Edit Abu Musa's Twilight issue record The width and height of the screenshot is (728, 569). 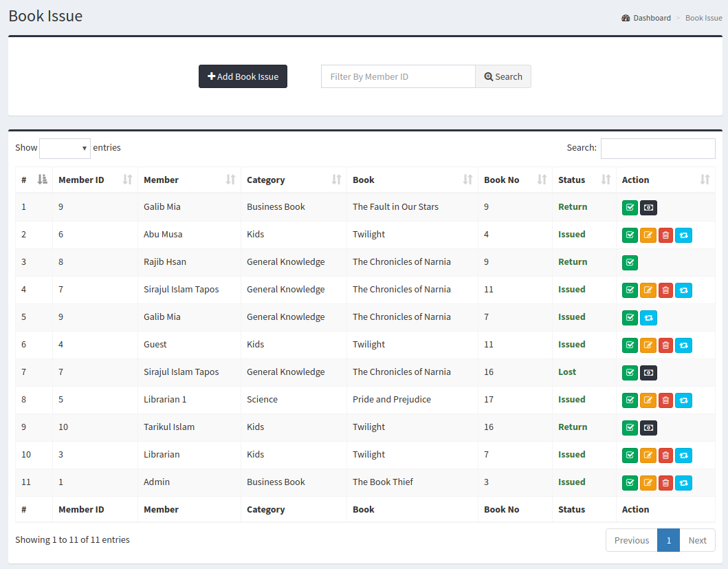click(648, 235)
